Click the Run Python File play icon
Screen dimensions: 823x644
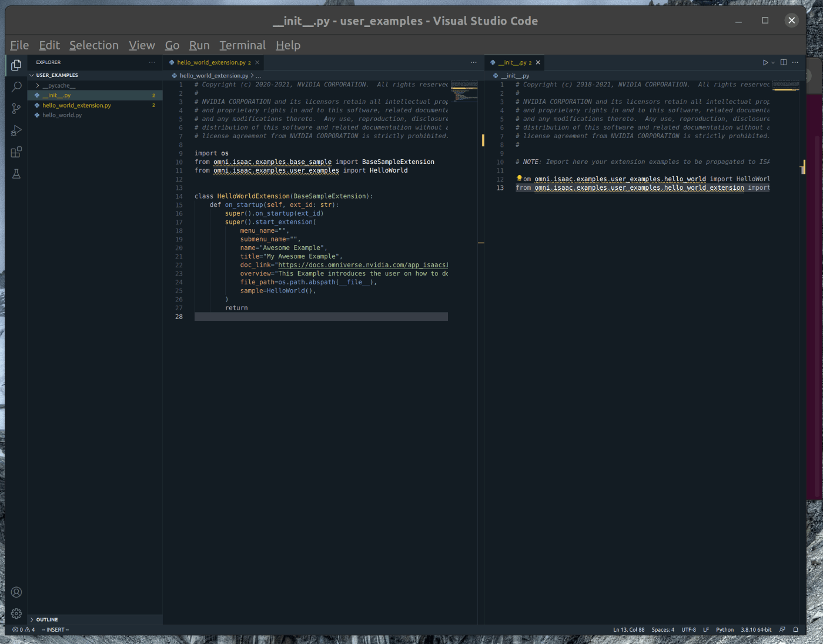765,62
